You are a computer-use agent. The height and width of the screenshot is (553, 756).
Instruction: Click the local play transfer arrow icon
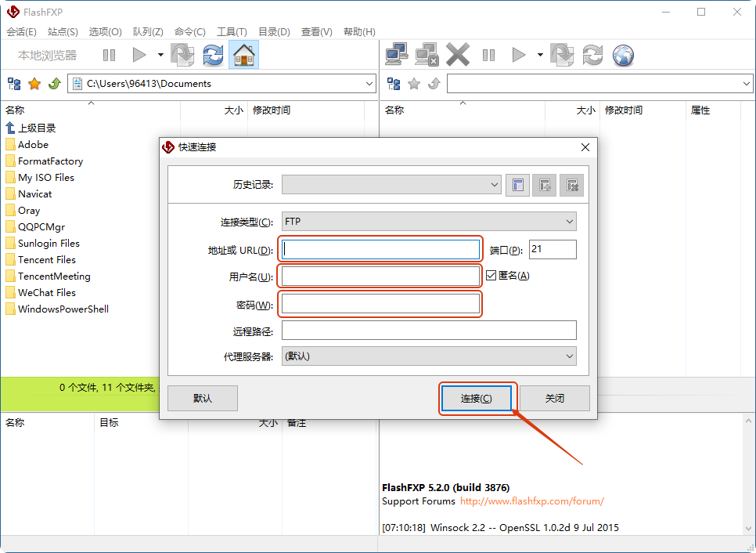click(x=139, y=55)
